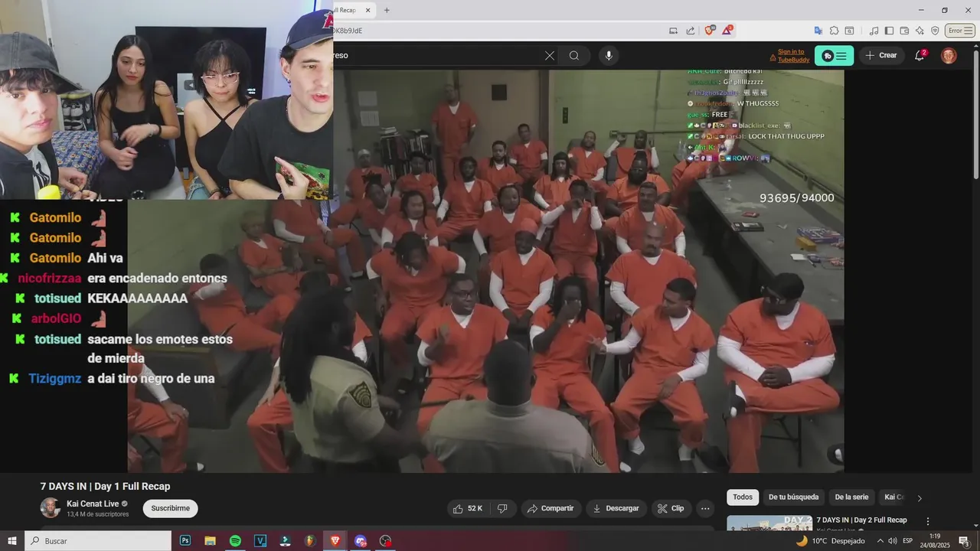Click the Day 2 Full Recap title
Viewport: 980px width, 551px height.
861,520
